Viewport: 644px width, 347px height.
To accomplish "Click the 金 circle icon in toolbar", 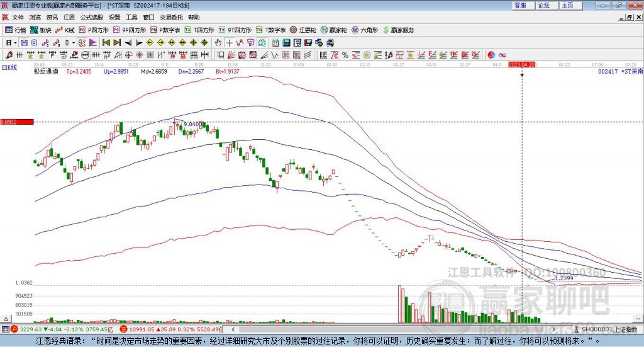I will pyautogui.click(x=367, y=55).
